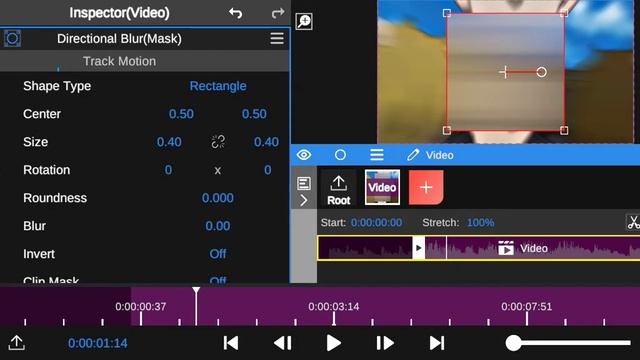Image resolution: width=640 pixels, height=360 pixels.
Task: Click the circle mask icon in blue bar
Action: click(x=340, y=155)
